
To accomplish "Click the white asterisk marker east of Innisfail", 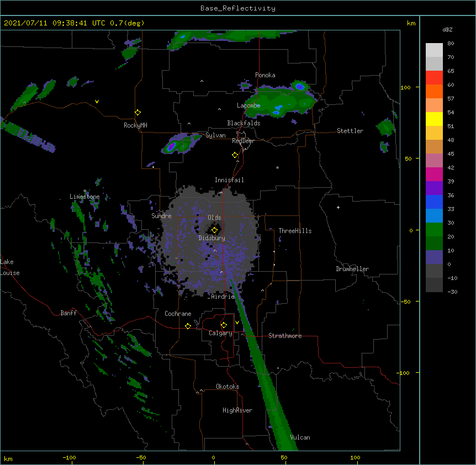I will click(x=277, y=167).
